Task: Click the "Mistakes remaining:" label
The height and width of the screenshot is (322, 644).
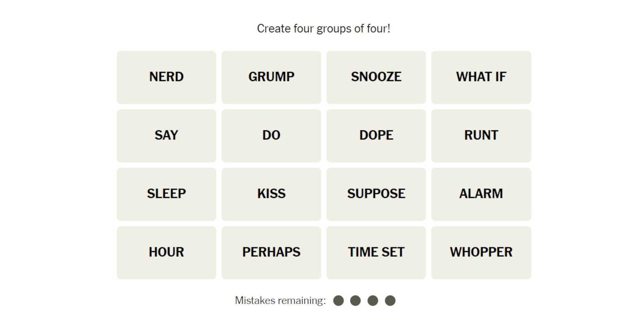Action: click(280, 301)
